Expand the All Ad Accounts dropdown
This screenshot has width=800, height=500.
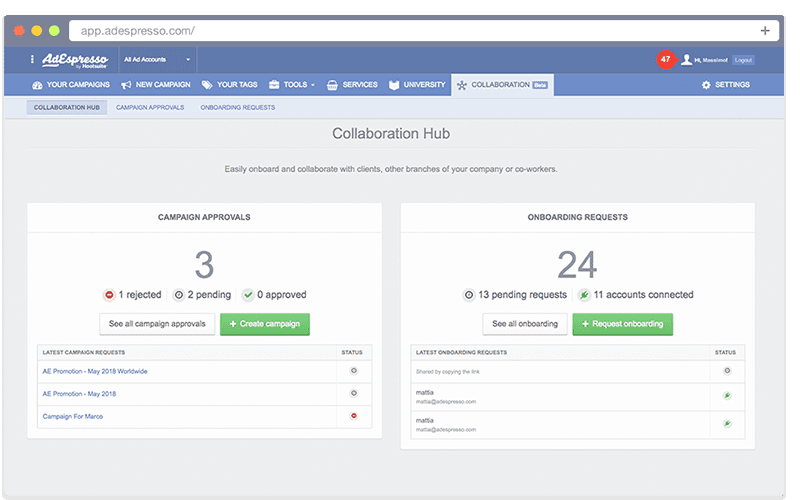coord(155,60)
